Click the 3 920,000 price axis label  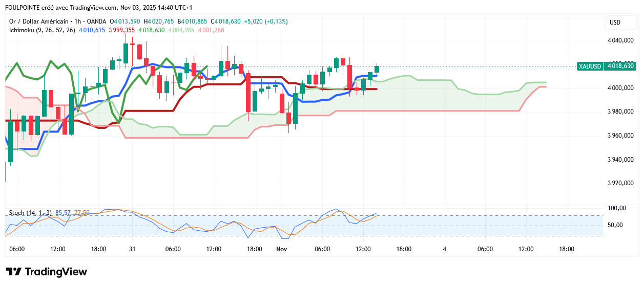coord(620,183)
